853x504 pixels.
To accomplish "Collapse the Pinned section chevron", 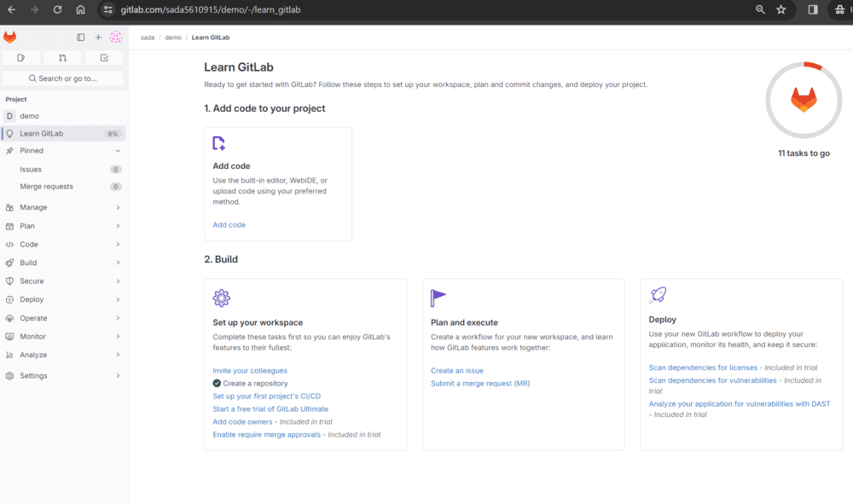I will pyautogui.click(x=118, y=151).
